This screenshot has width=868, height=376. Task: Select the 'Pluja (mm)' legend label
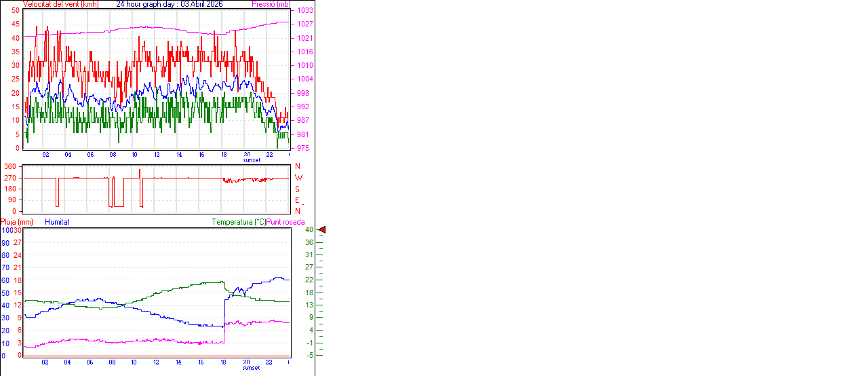[17, 222]
